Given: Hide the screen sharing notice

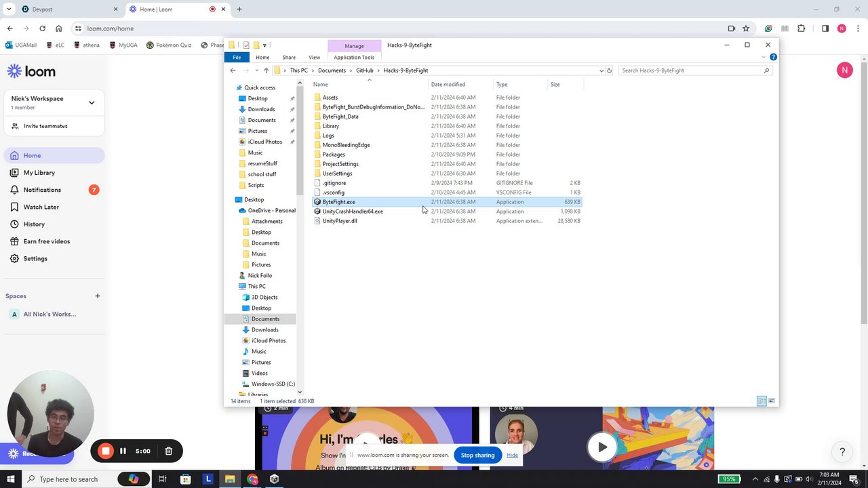Looking at the screenshot, I should (x=512, y=455).
